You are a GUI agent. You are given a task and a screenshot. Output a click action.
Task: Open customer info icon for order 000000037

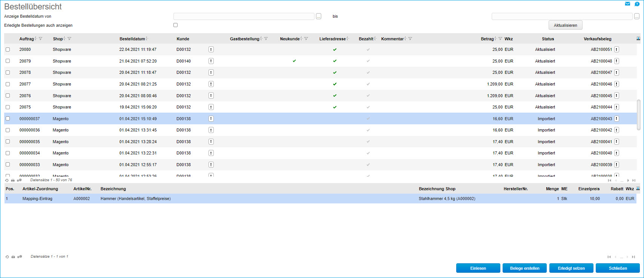point(211,119)
